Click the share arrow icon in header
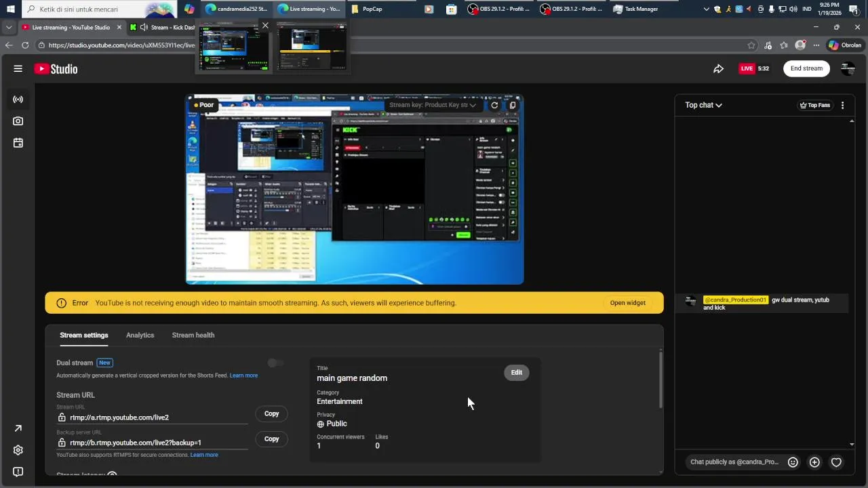The height and width of the screenshot is (488, 868). [719, 68]
